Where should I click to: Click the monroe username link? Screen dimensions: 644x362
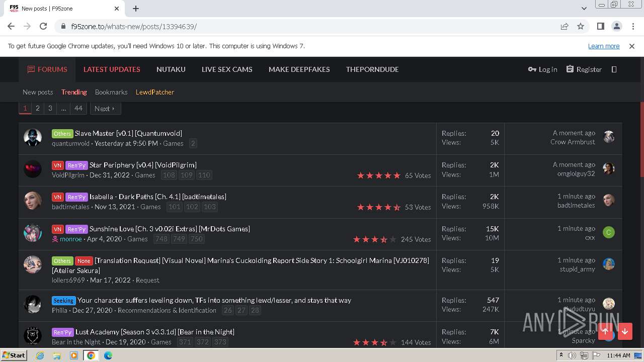tap(70, 239)
